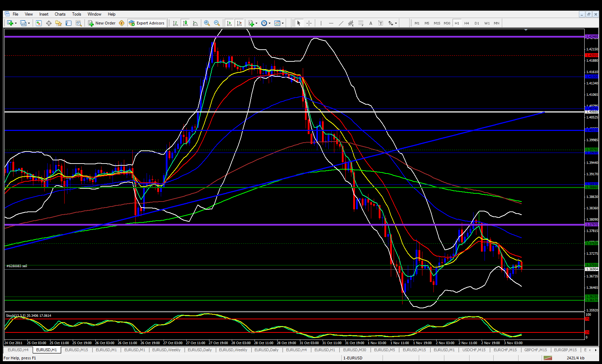This screenshot has width=602, height=364.
Task: Select the Text Label tool
Action: pos(381,23)
